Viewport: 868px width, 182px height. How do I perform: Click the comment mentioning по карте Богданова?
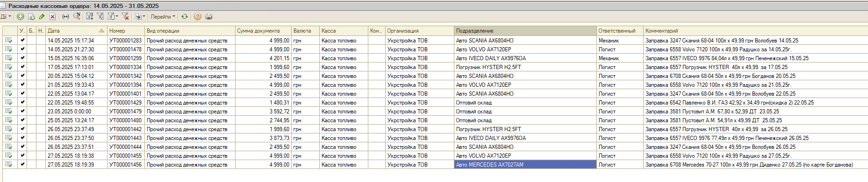tap(755, 164)
